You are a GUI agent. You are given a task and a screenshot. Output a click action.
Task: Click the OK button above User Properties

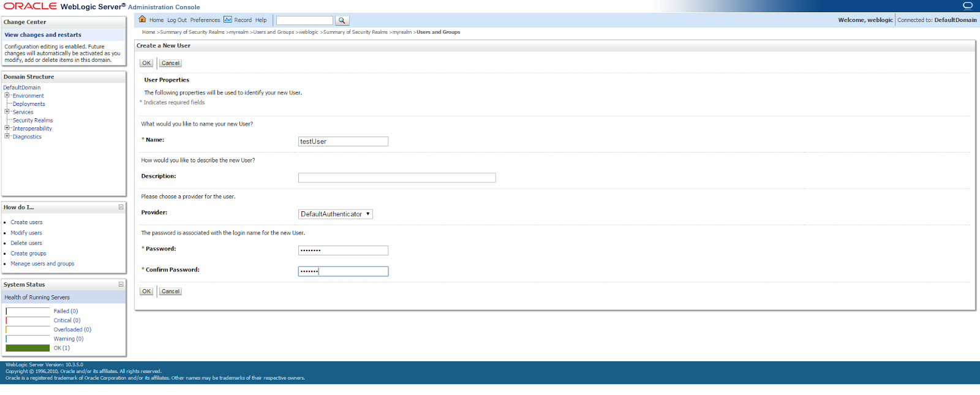[x=146, y=63]
